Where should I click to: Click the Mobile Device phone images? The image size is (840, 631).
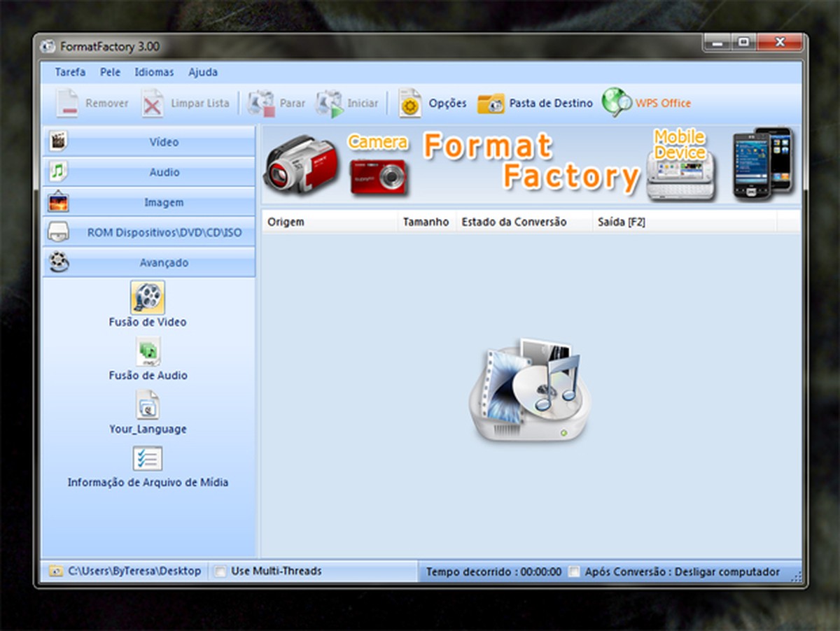[763, 164]
